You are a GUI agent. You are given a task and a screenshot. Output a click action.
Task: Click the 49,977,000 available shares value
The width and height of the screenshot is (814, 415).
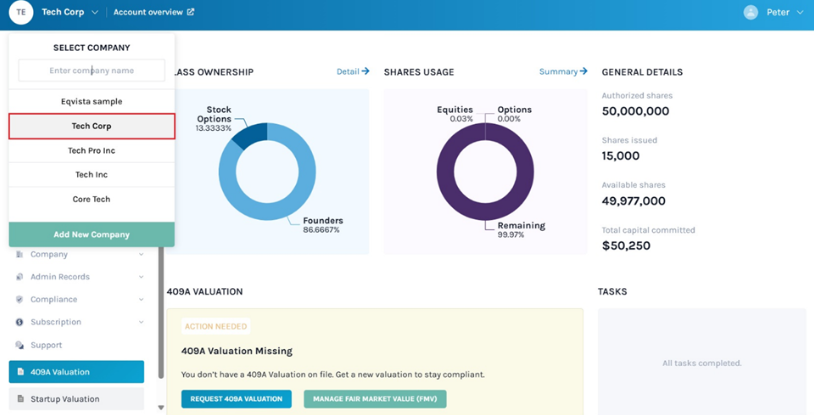(x=633, y=201)
